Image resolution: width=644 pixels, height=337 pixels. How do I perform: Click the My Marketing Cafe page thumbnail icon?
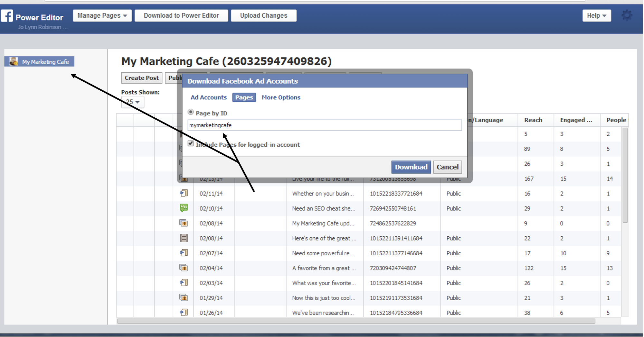(x=14, y=61)
